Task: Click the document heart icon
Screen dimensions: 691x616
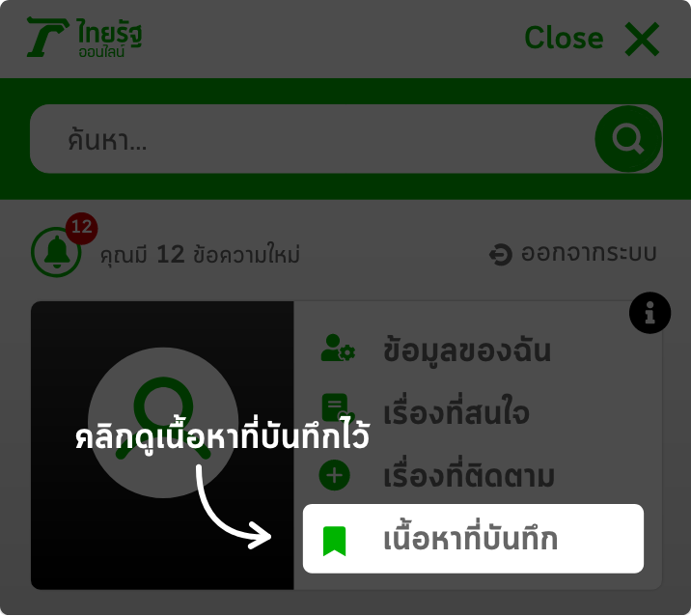Action: click(338, 408)
